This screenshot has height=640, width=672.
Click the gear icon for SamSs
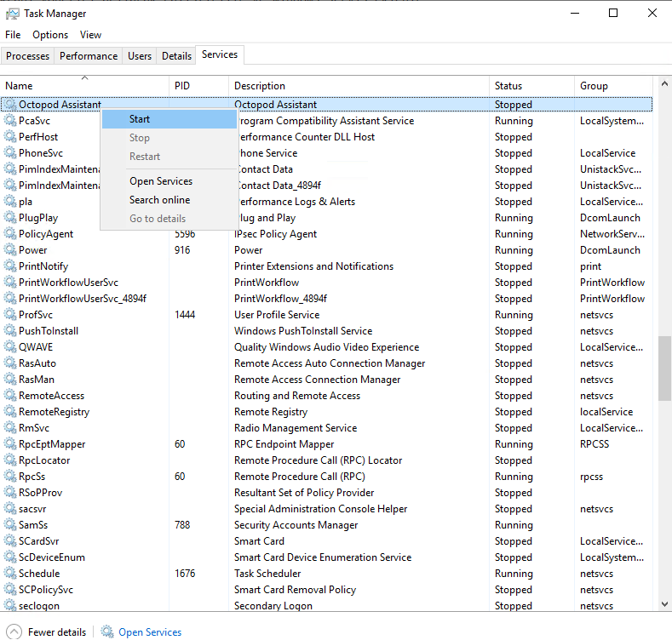coord(10,525)
